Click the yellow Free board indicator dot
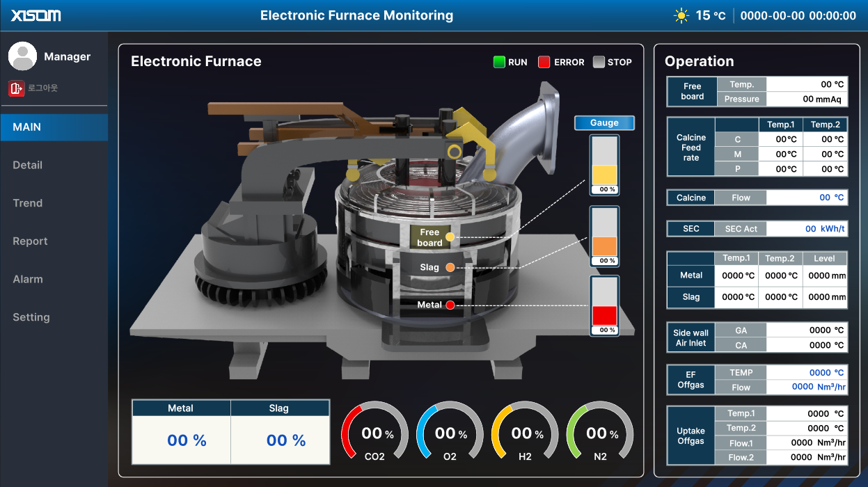Viewport: 868px width, 487px height. 450,237
